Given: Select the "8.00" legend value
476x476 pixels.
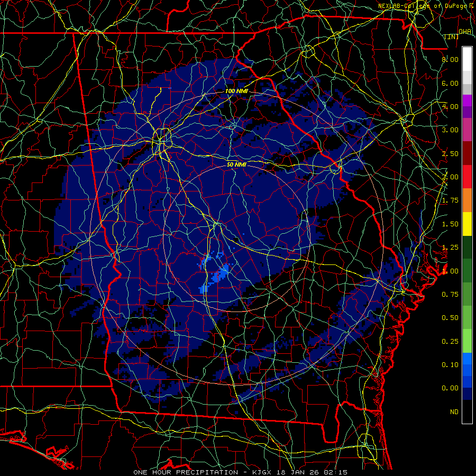Looking at the screenshot, I should (x=450, y=59).
